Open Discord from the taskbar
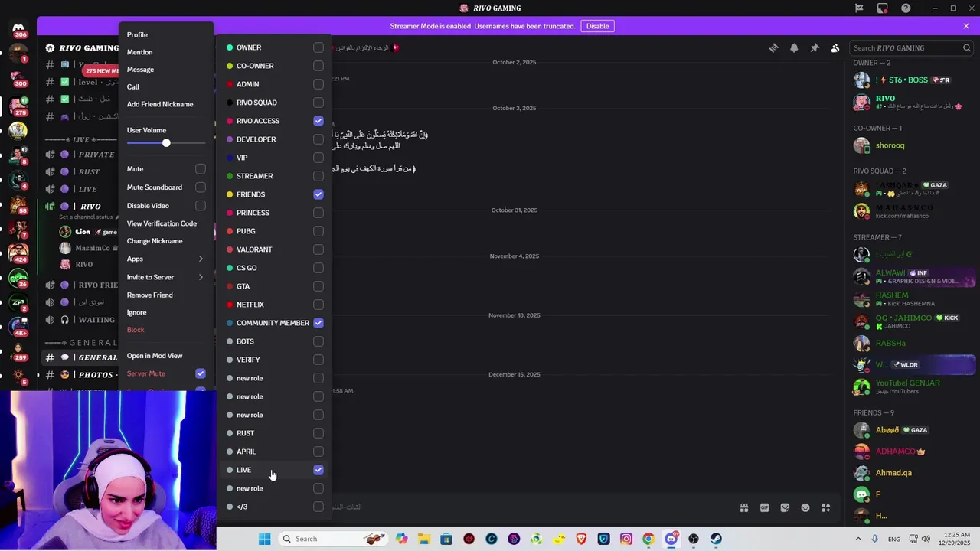The width and height of the screenshot is (980, 551). point(671,539)
